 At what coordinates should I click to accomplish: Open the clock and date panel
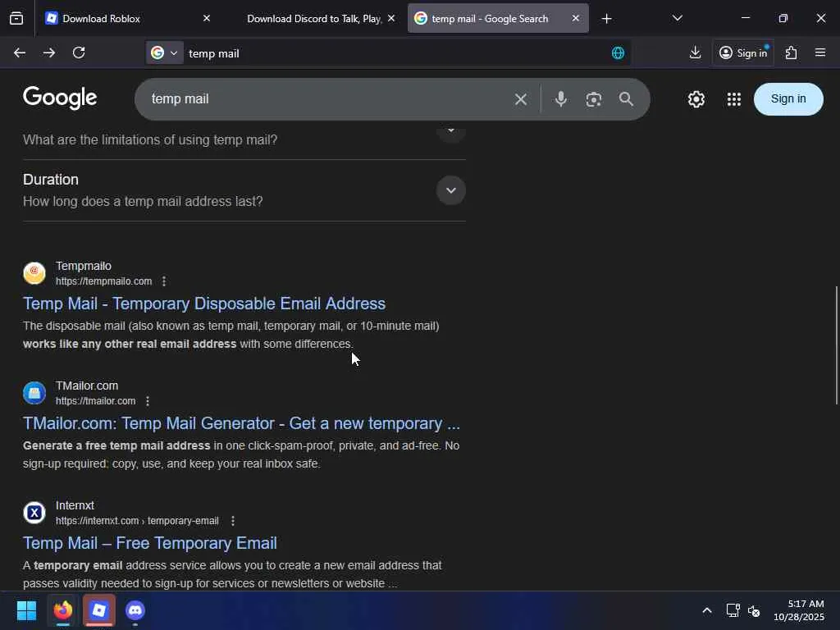point(799,610)
